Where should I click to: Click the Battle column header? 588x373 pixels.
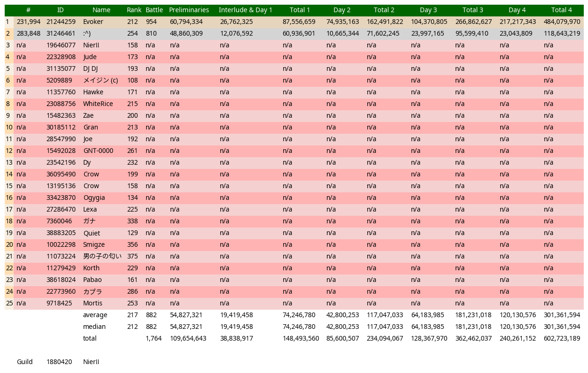point(154,10)
